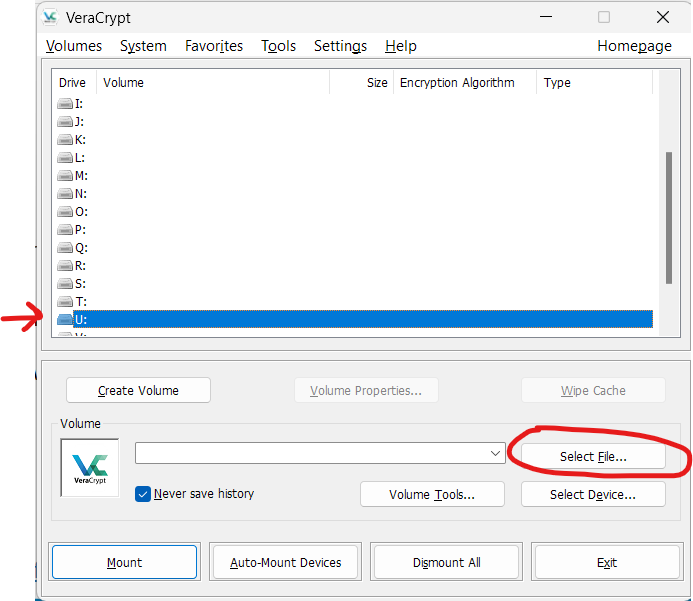Image resolution: width=693 pixels, height=601 pixels.
Task: Click the 'T:' drive letter text
Action: click(x=80, y=302)
